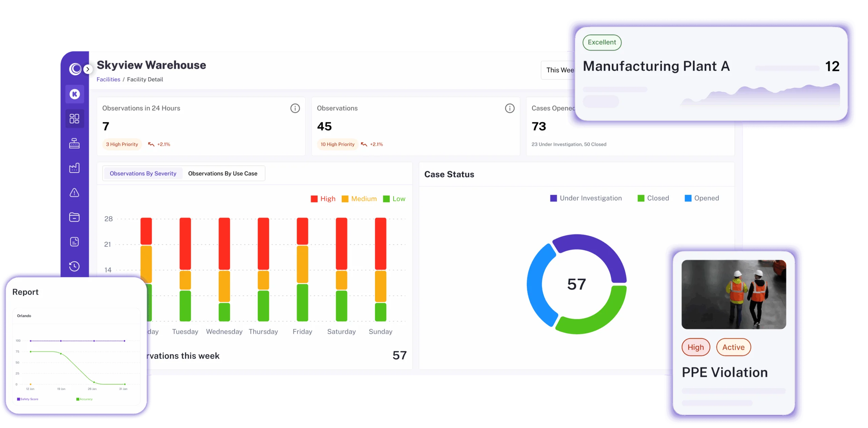
Task: Open the warning triangle alerts icon
Action: pyautogui.click(x=75, y=192)
